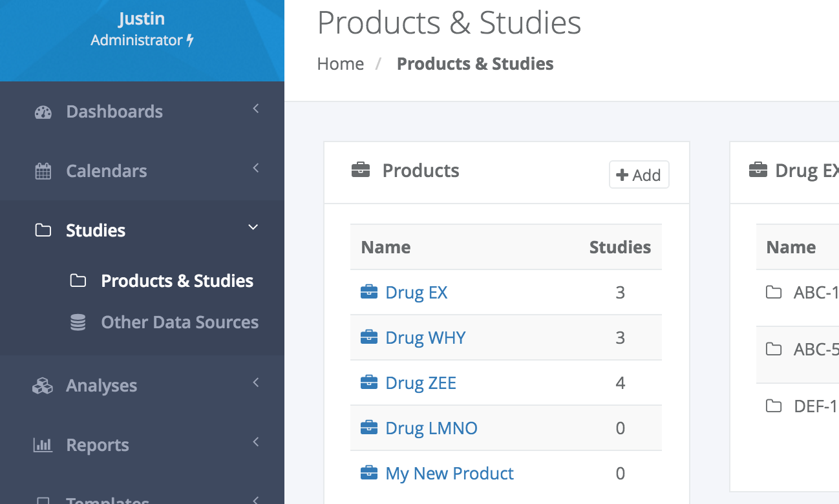
Task: Expand the Dashboards menu chevron
Action: tap(256, 109)
